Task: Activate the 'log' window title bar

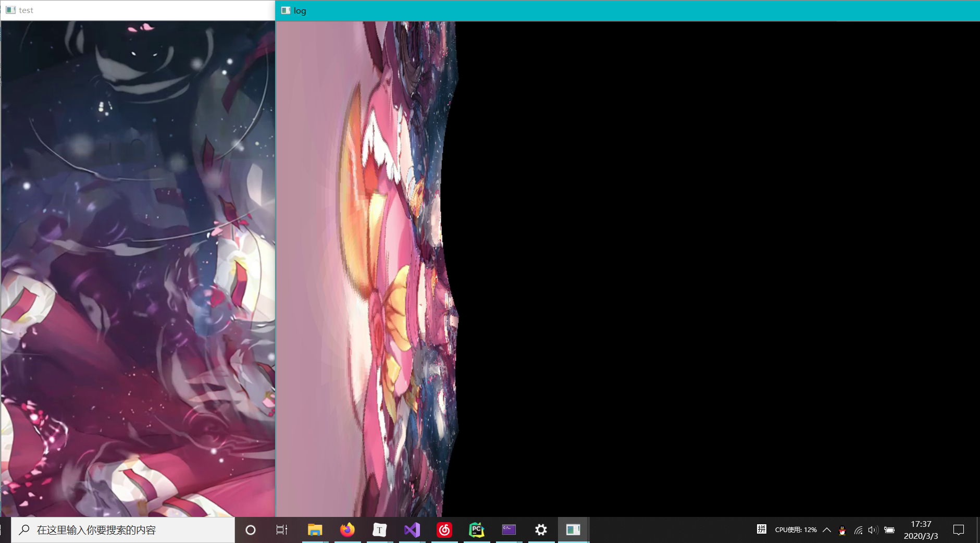Action: point(627,10)
